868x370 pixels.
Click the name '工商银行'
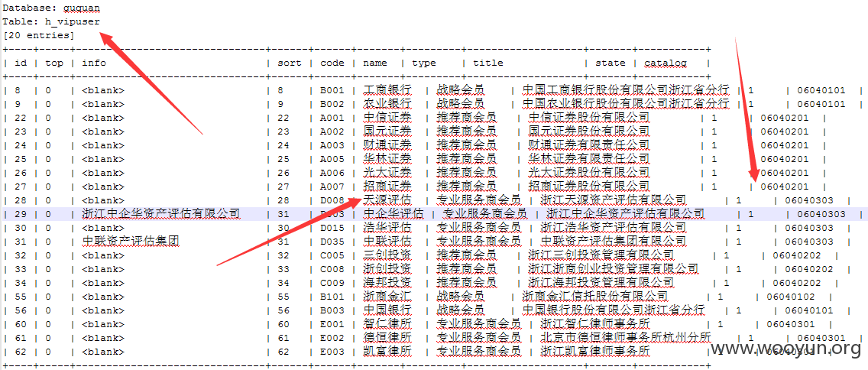(387, 90)
